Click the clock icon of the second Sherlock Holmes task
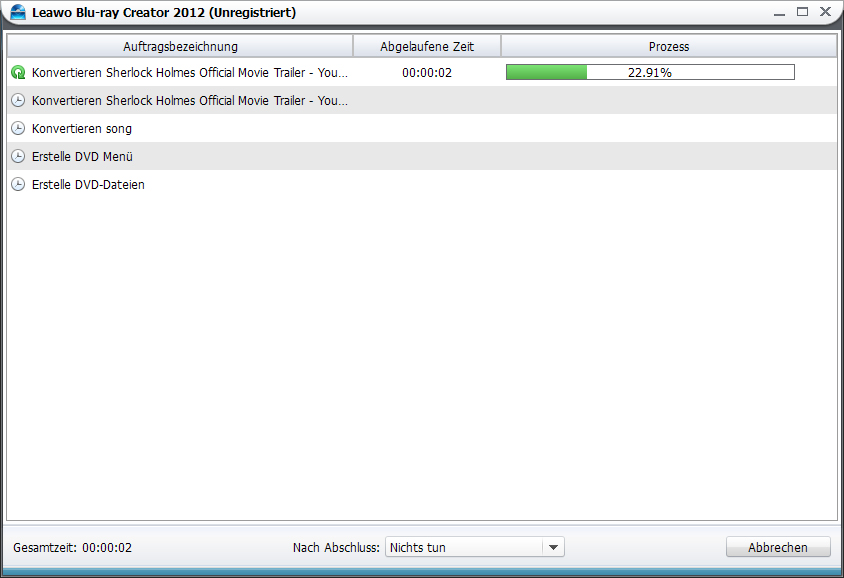Image resolution: width=844 pixels, height=578 pixels. coord(18,100)
